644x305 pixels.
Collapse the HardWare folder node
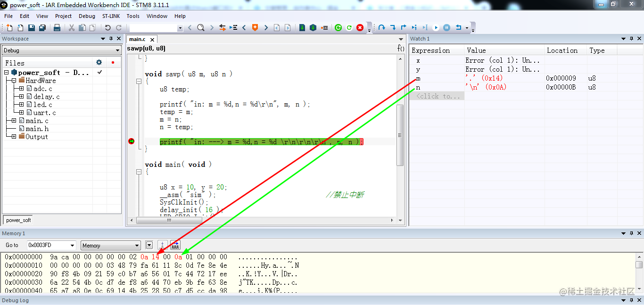point(14,81)
